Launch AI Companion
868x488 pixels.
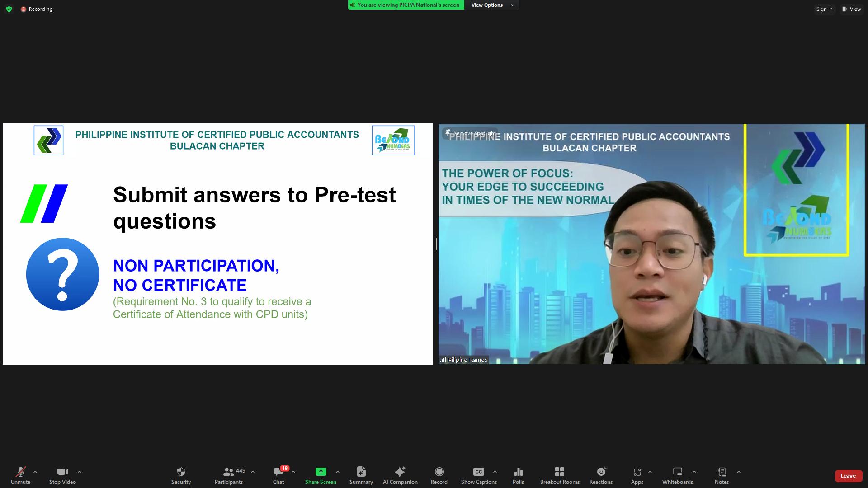400,476
